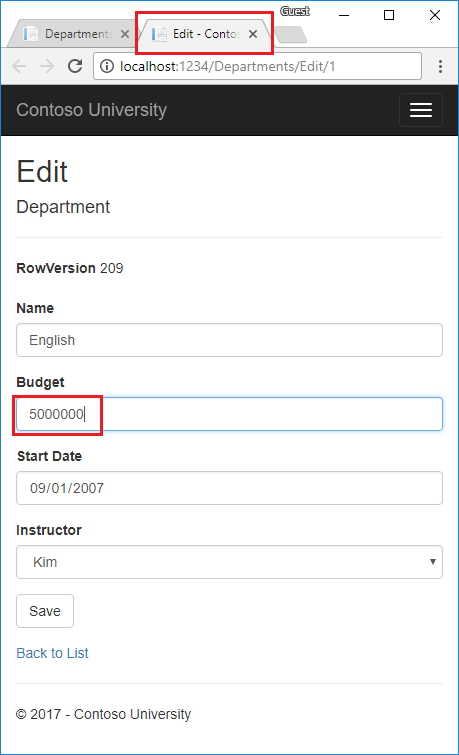Select the Start Date field
Image resolution: width=459 pixels, height=755 pixels.
click(x=229, y=488)
